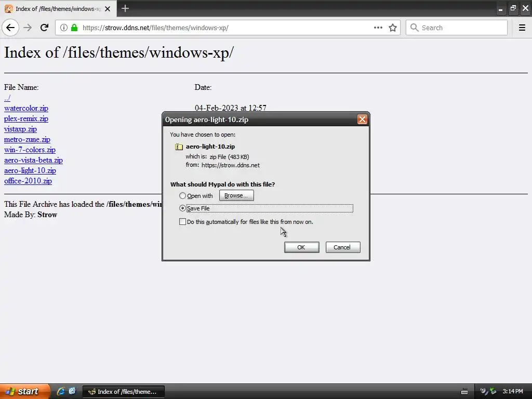Click the aero-light-10.zip link
The width and height of the screenshot is (532, 399).
pos(30,170)
